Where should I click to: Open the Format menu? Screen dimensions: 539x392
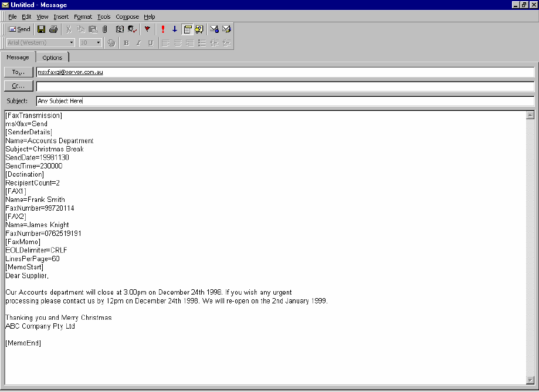click(83, 16)
